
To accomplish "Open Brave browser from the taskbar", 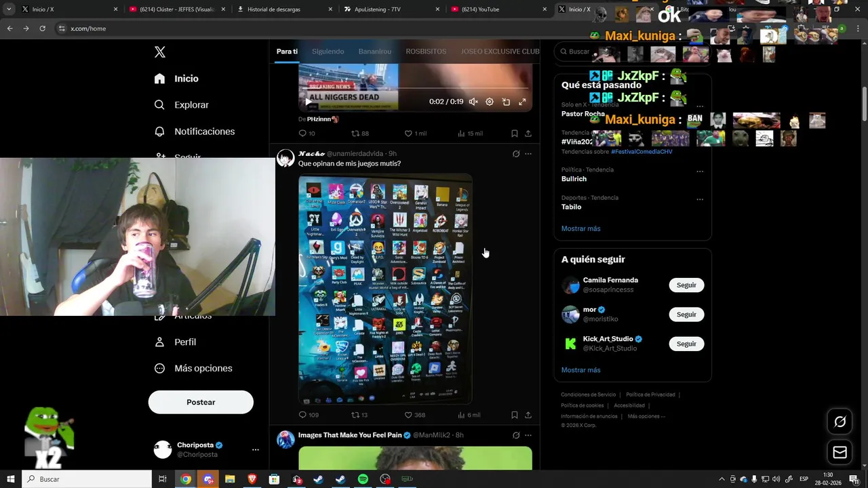I will 252,479.
